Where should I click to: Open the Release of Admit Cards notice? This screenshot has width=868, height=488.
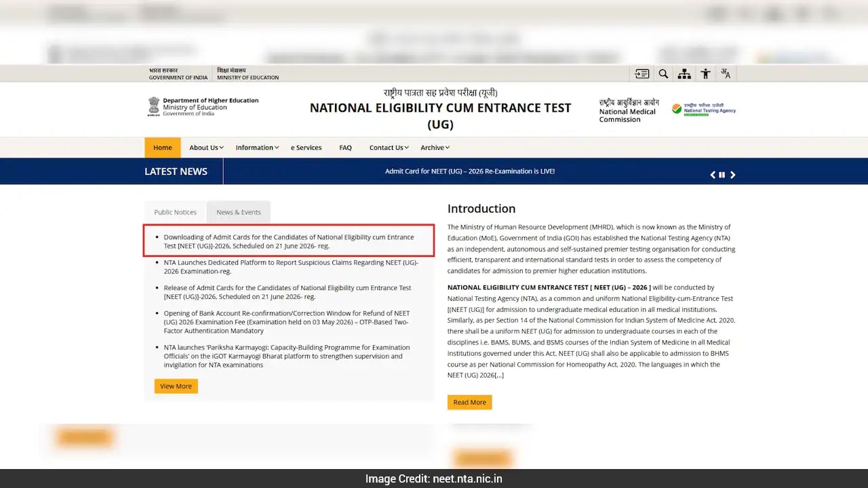288,292
